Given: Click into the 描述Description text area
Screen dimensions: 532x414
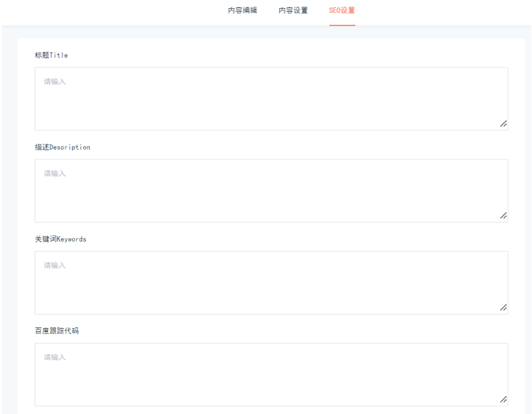Looking at the screenshot, I should click(271, 191).
